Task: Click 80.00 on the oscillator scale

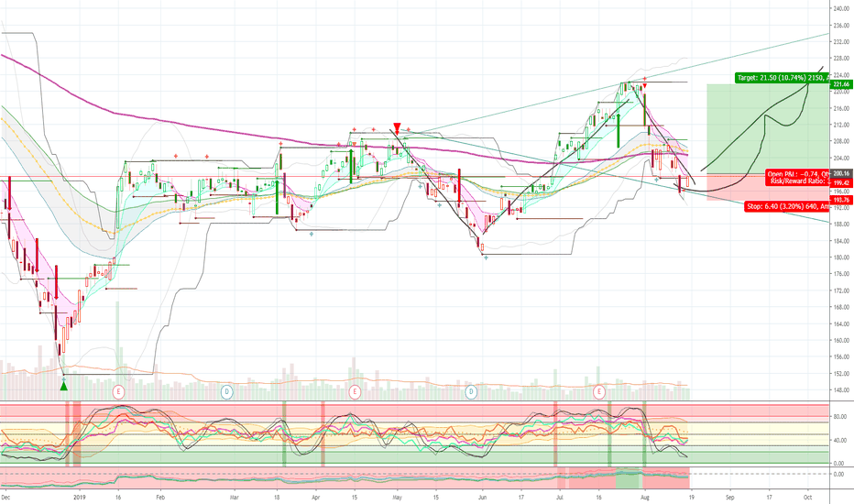Action: click(x=840, y=416)
